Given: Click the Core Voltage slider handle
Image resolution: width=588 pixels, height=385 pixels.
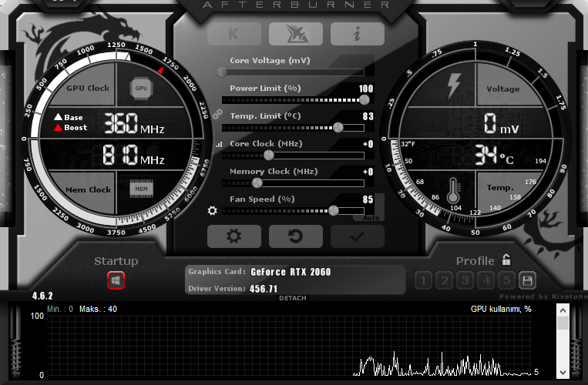Looking at the screenshot, I should [x=222, y=72].
